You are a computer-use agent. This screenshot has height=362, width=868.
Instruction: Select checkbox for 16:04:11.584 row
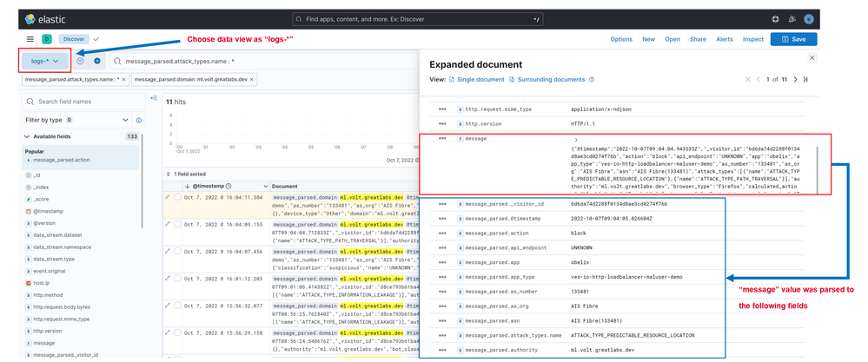pyautogui.click(x=177, y=197)
